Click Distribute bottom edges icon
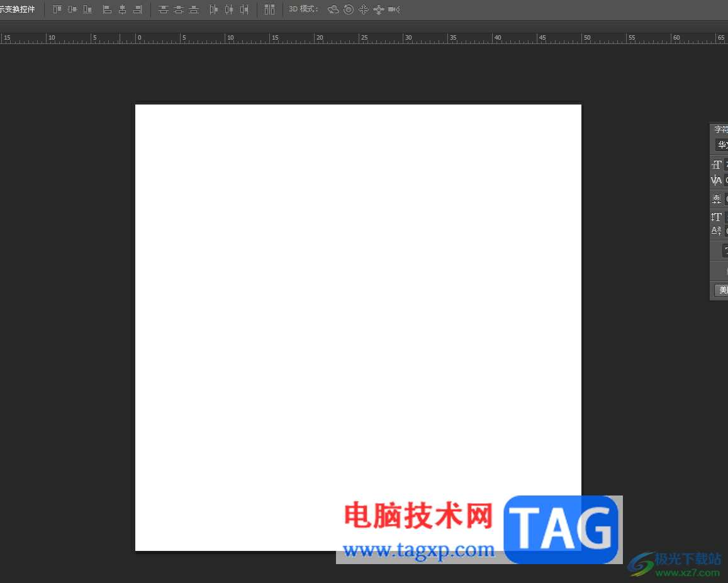This screenshot has width=728, height=583. (x=194, y=9)
